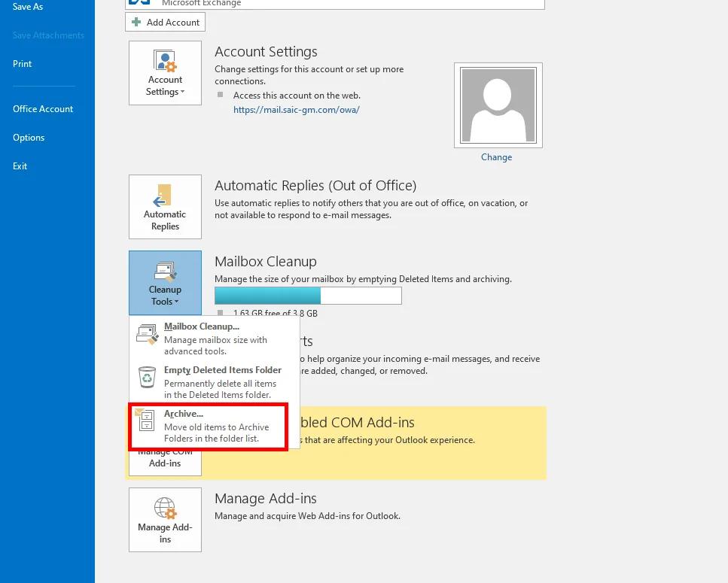Open the Manage Add-ins button
728x583 pixels.
(x=165, y=520)
